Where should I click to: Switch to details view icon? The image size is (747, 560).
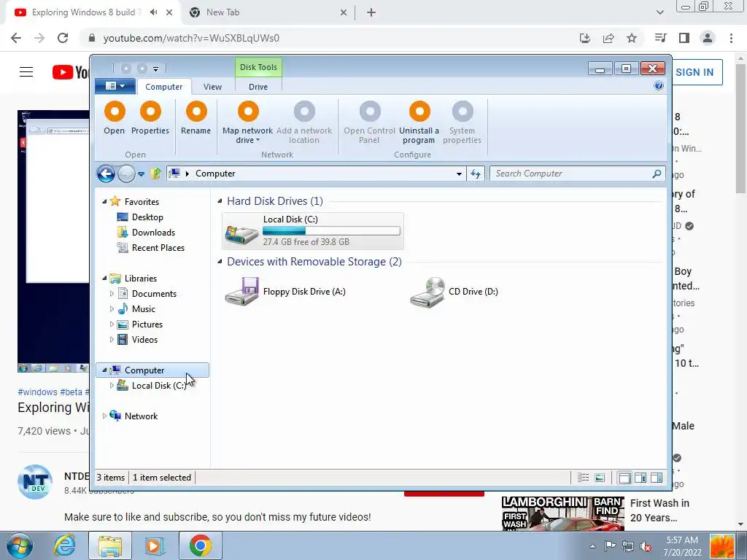point(583,477)
